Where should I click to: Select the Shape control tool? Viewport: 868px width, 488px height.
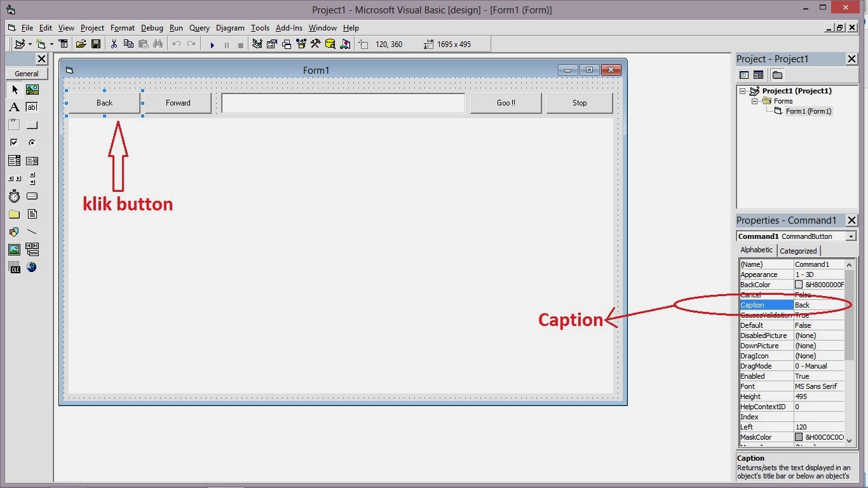[x=15, y=232]
